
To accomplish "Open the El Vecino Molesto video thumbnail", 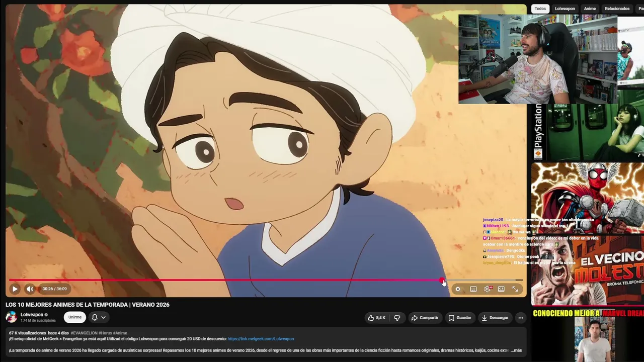I will point(588,271).
